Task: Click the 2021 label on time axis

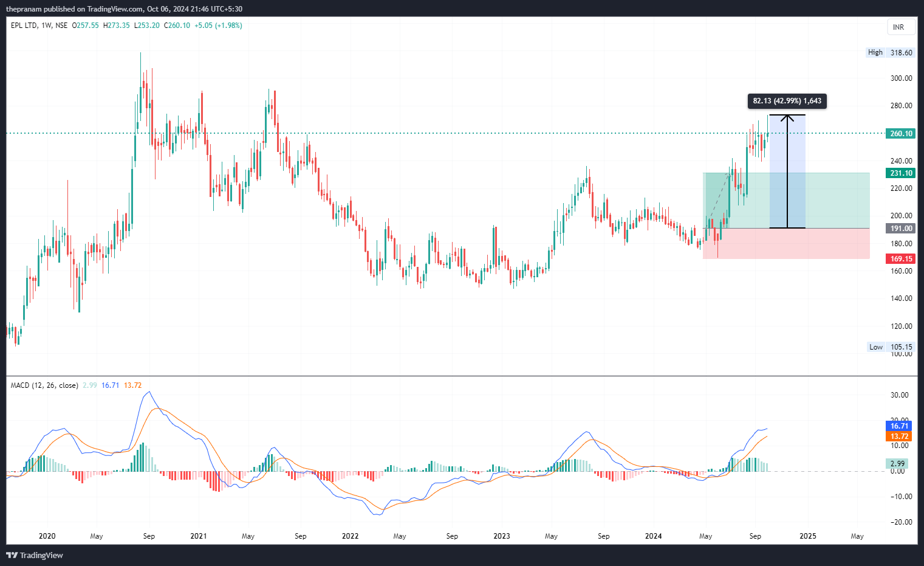Action: pos(199,536)
